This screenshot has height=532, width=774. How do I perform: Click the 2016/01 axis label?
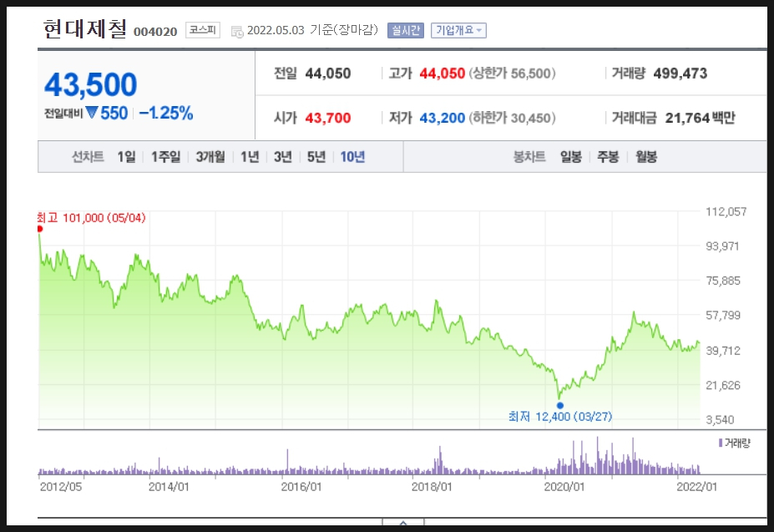(301, 487)
